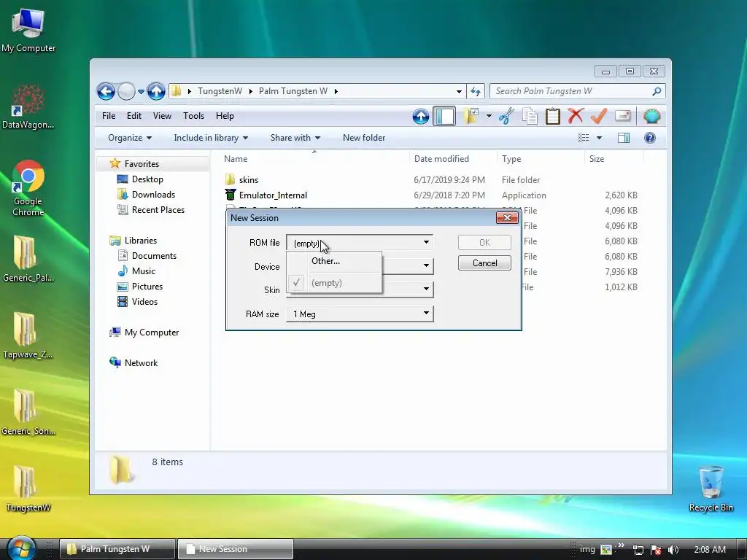Open the TungstenW desktop folder
The image size is (747, 560).
click(x=28, y=489)
